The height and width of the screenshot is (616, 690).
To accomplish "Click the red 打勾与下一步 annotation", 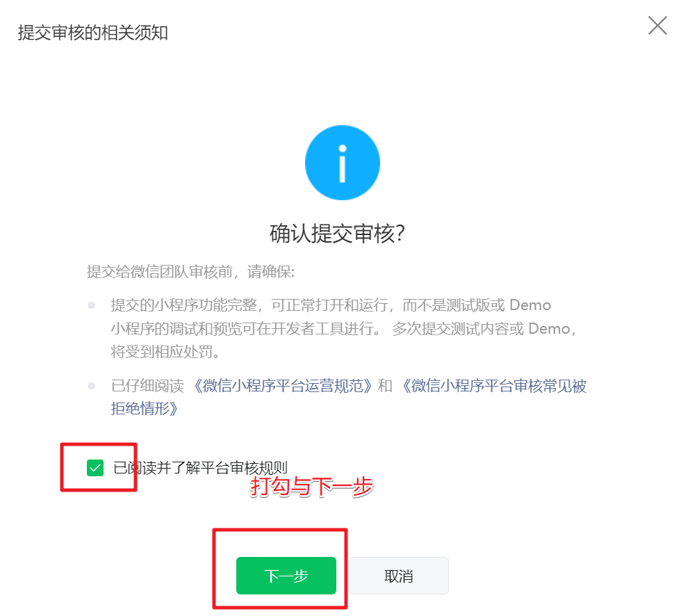I will [x=311, y=487].
